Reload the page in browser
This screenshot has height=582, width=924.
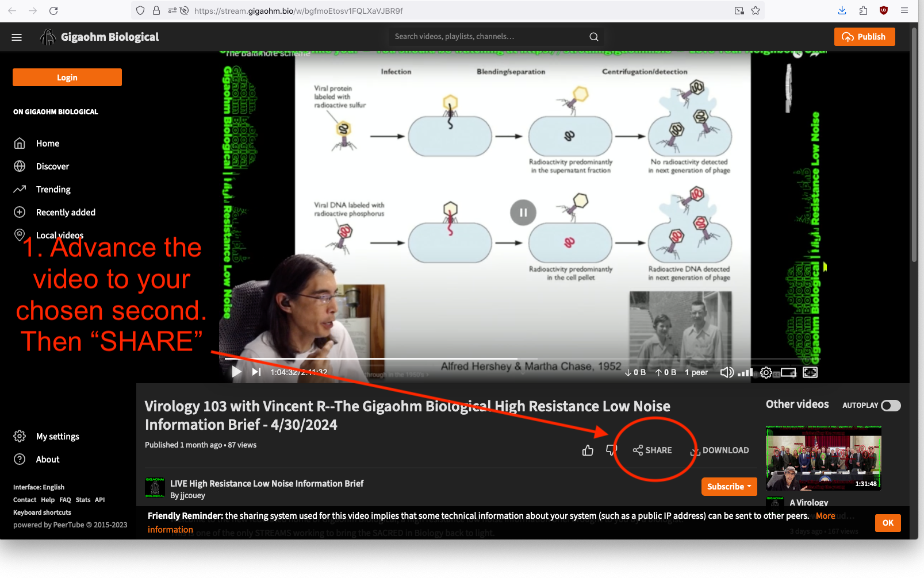[x=53, y=10]
